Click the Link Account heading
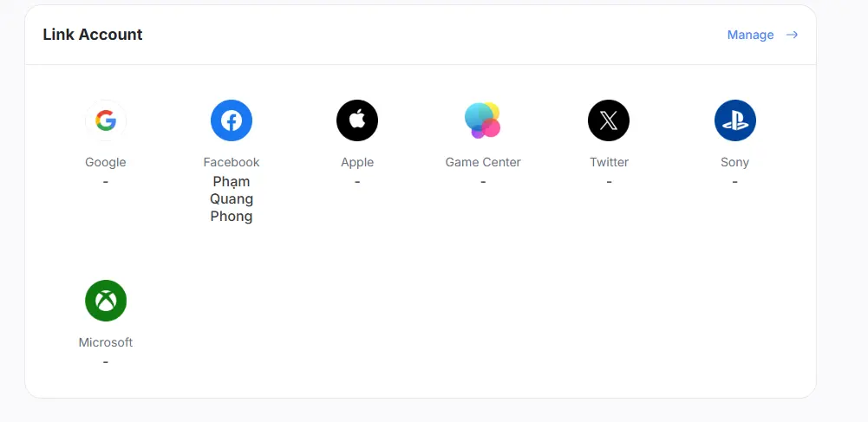The width and height of the screenshot is (868, 422). (93, 35)
